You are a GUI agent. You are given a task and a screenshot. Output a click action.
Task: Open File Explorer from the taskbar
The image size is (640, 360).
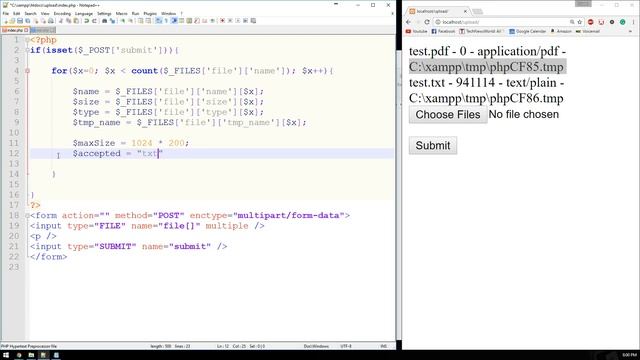(31, 355)
